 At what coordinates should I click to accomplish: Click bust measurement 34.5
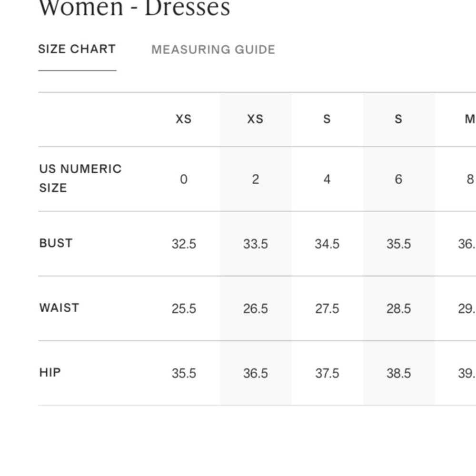[x=327, y=244]
